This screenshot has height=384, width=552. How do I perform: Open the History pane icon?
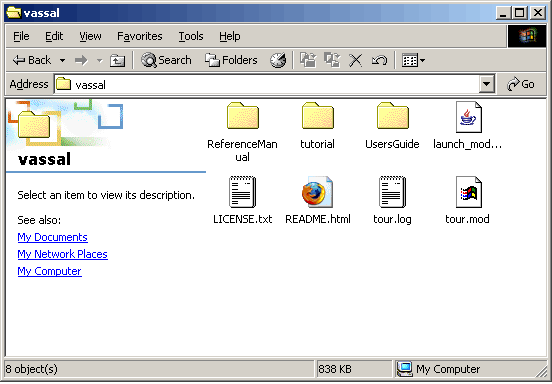pyautogui.click(x=278, y=60)
